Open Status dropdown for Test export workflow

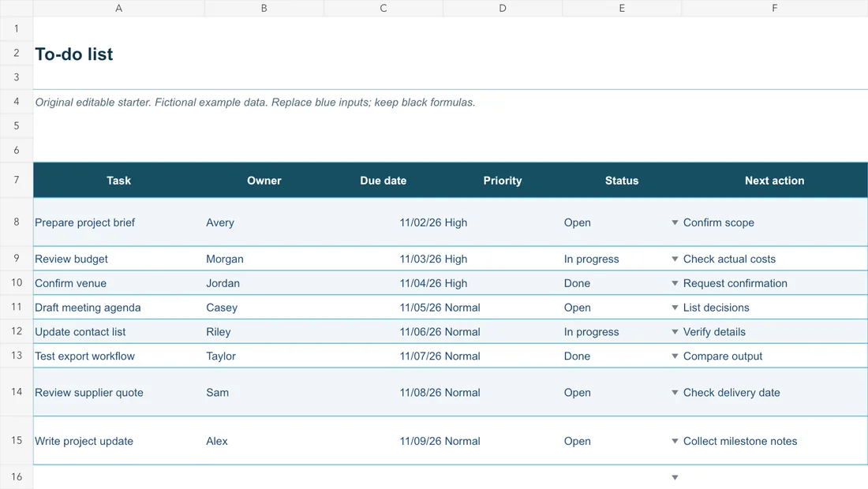pyautogui.click(x=675, y=356)
